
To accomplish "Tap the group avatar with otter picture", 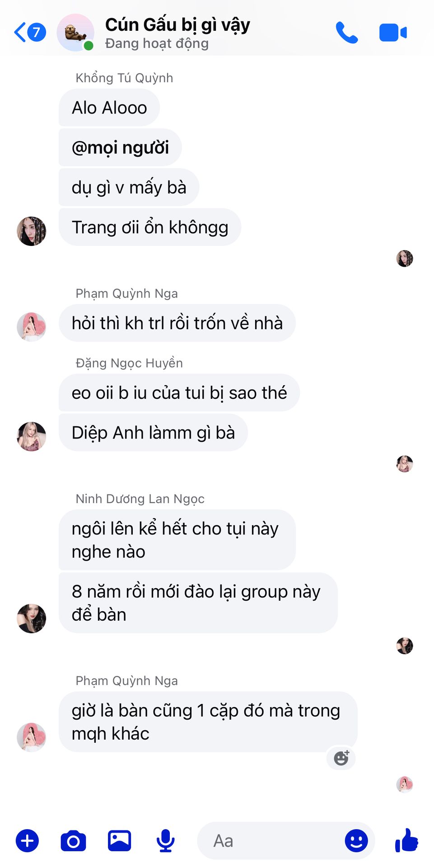I will [x=75, y=33].
